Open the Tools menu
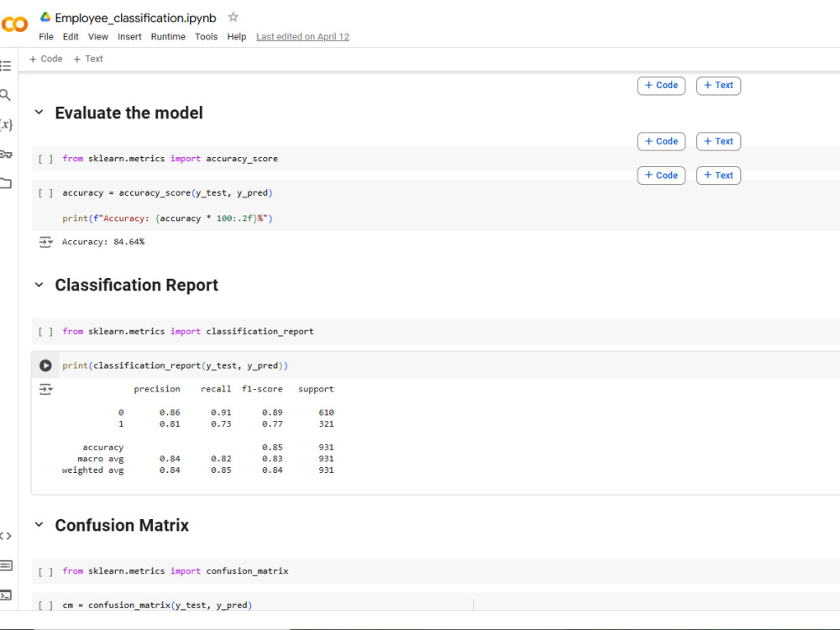 coord(207,36)
